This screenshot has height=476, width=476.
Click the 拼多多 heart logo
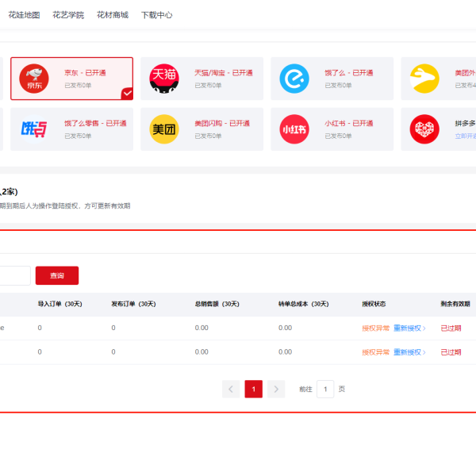(424, 129)
